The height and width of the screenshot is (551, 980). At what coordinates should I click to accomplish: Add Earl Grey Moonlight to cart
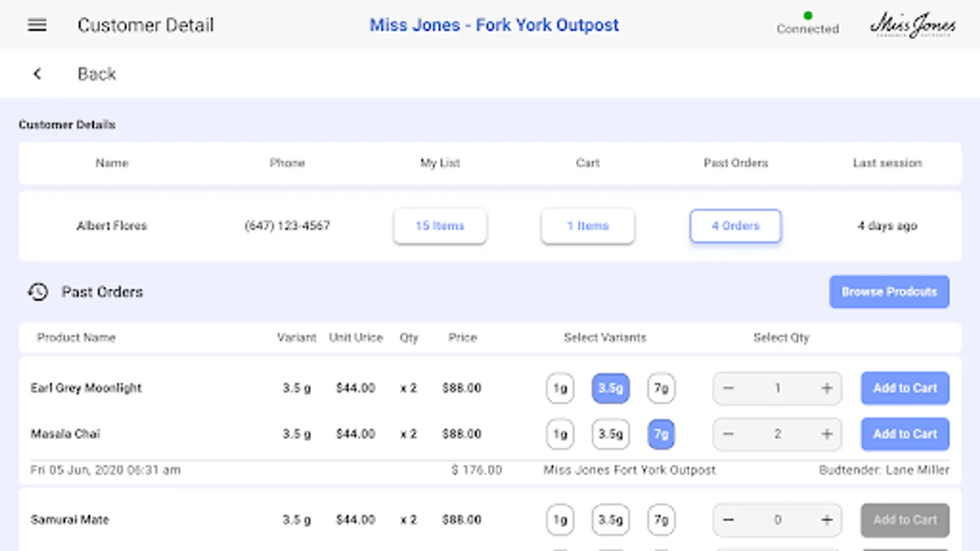pos(905,388)
